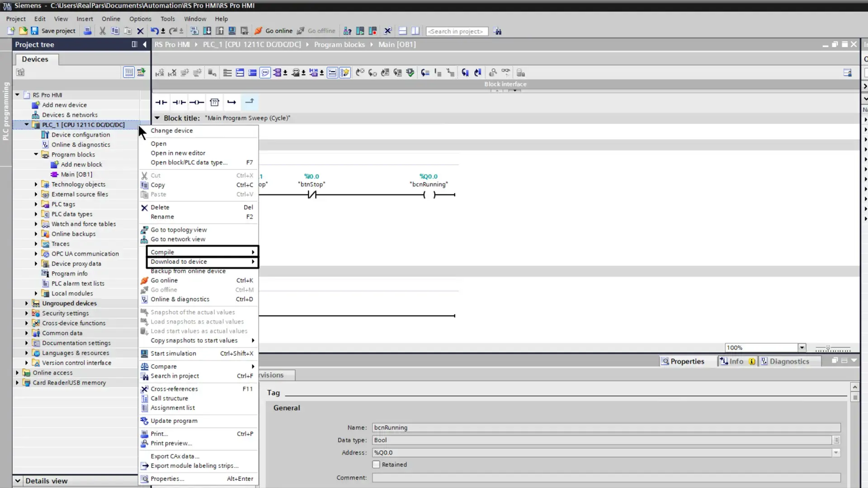
Task: Click the Undo arrow in the main toolbar
Action: (155, 31)
